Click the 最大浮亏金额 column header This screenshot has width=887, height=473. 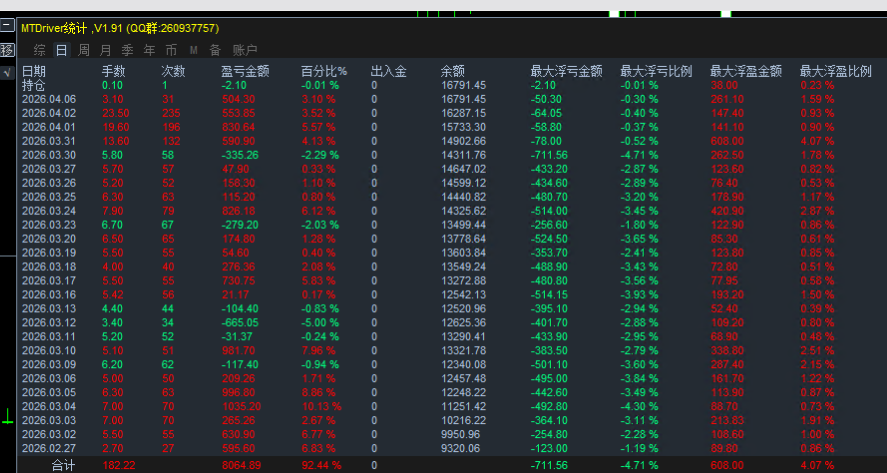pyautogui.click(x=566, y=71)
